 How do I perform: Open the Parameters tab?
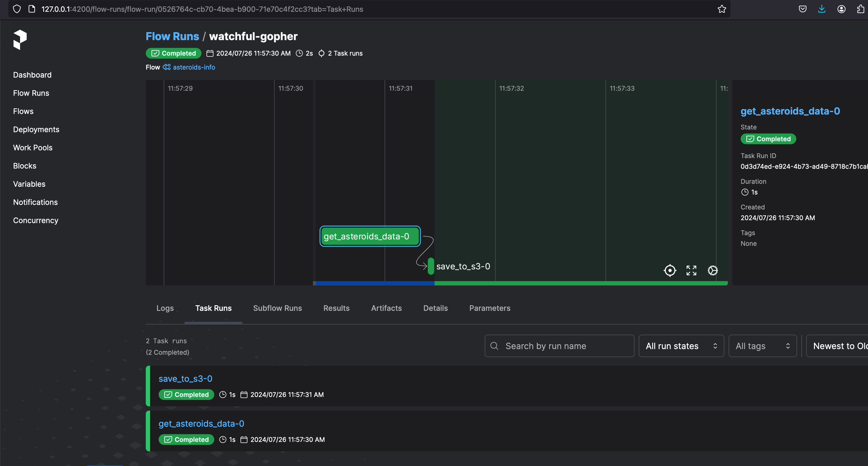(x=490, y=308)
